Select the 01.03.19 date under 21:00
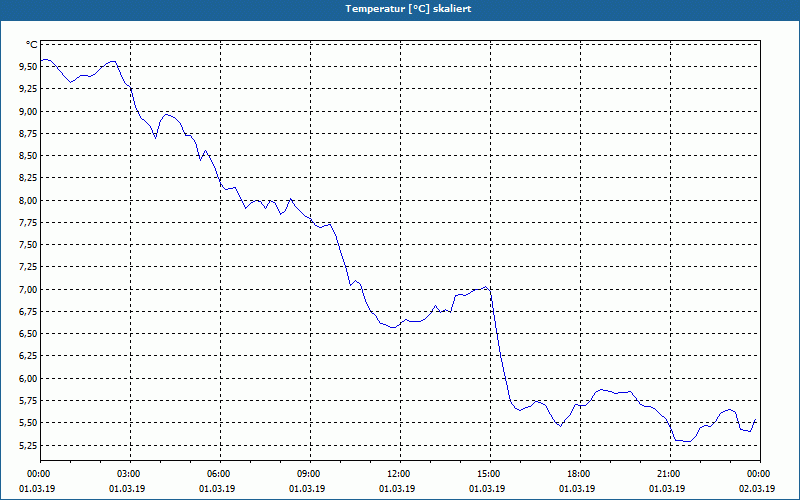 pyautogui.click(x=667, y=489)
